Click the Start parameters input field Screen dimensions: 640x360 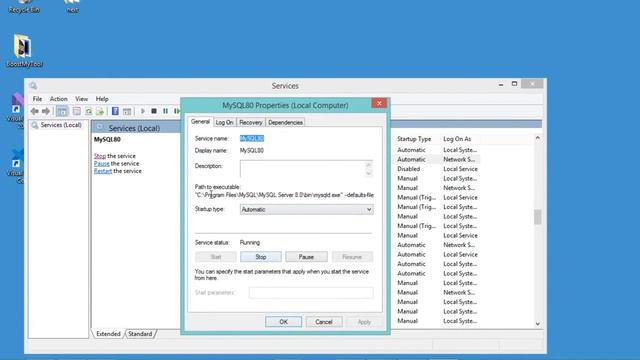point(311,293)
